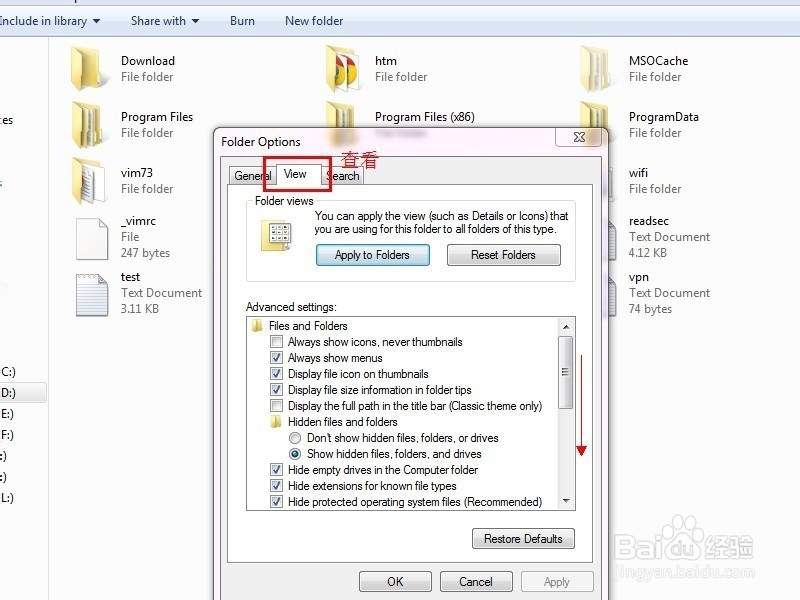The width and height of the screenshot is (800, 600).
Task: Select the F: drive in navigation pane
Action: click(7, 435)
